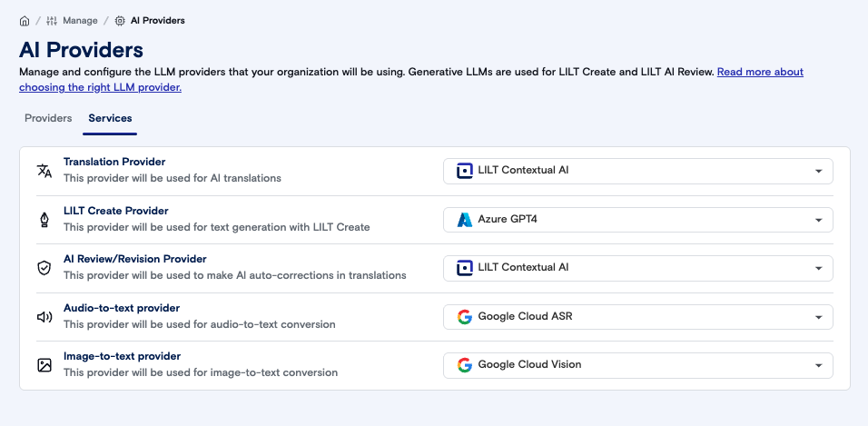Click the pen icon beside LILT Create Provider
The width and height of the screenshot is (868, 426).
point(44,220)
